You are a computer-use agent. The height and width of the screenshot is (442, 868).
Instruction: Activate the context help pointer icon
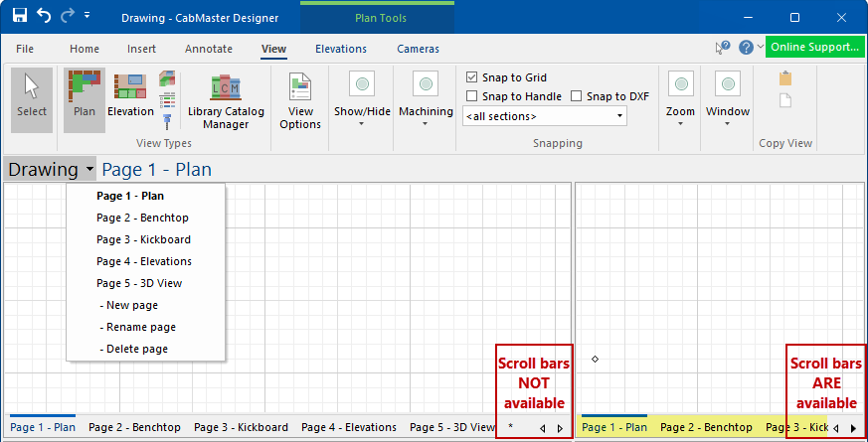tap(723, 47)
